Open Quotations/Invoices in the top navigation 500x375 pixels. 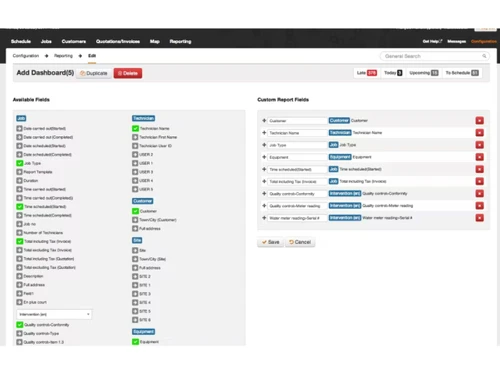[118, 41]
